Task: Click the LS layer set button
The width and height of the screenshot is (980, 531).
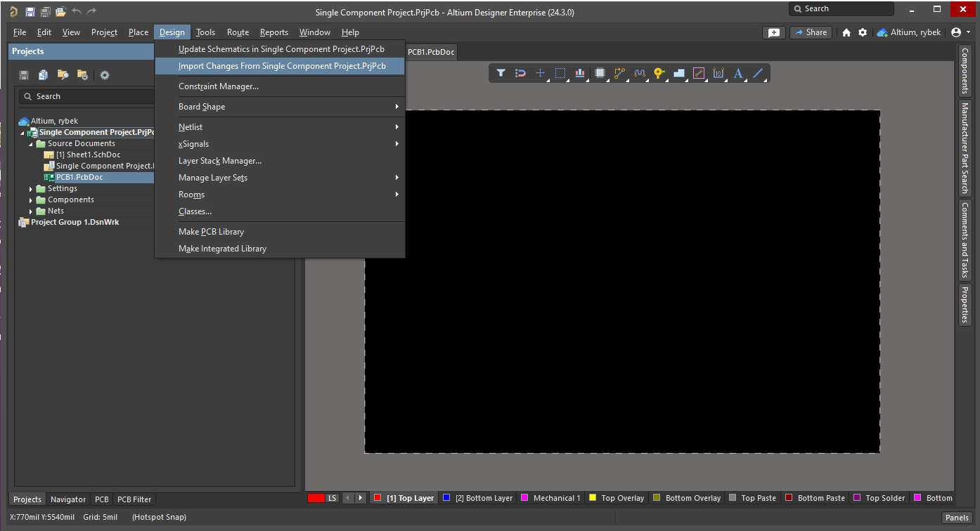Action: point(332,498)
